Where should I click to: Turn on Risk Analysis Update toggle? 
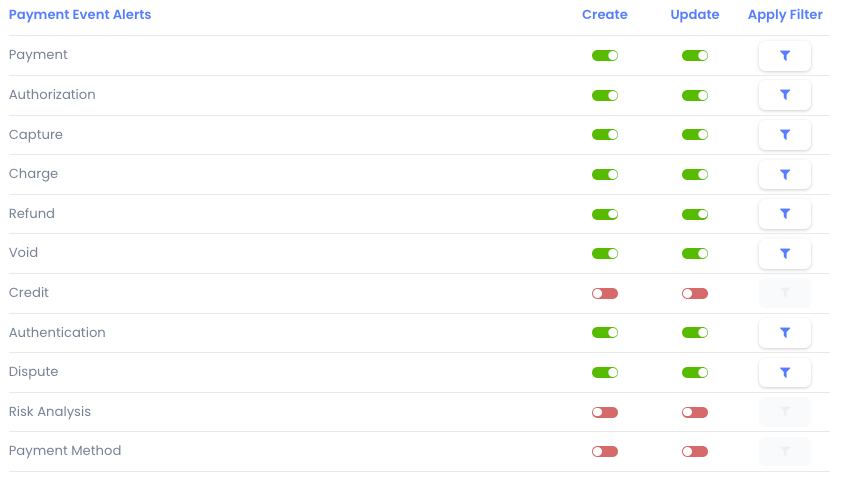click(695, 412)
